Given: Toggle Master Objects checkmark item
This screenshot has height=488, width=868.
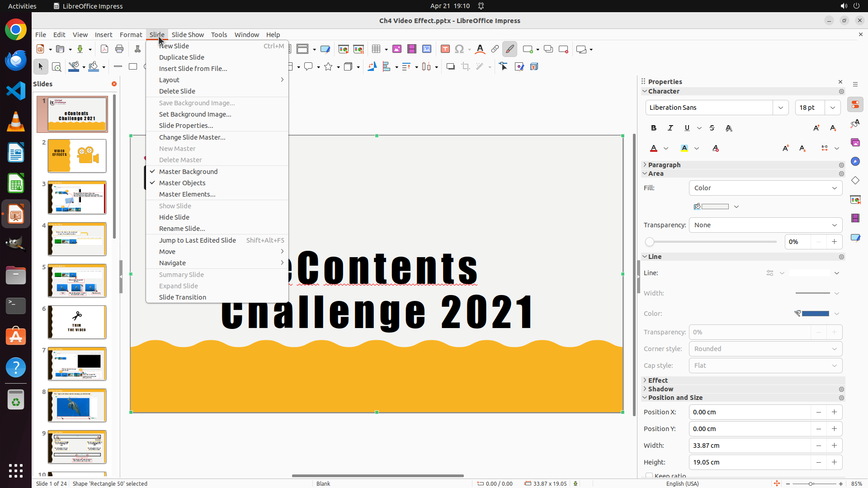Looking at the screenshot, I should 182,183.
